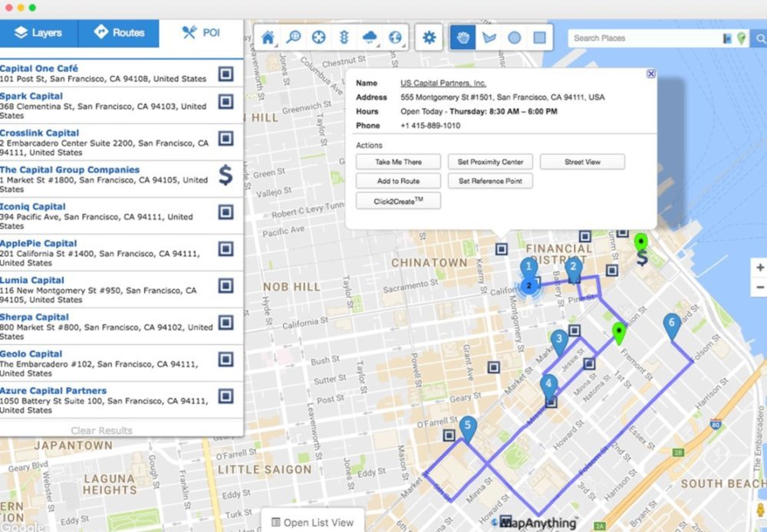Open the weather cloud overlay menu
The width and height of the screenshot is (767, 532).
coord(369,38)
